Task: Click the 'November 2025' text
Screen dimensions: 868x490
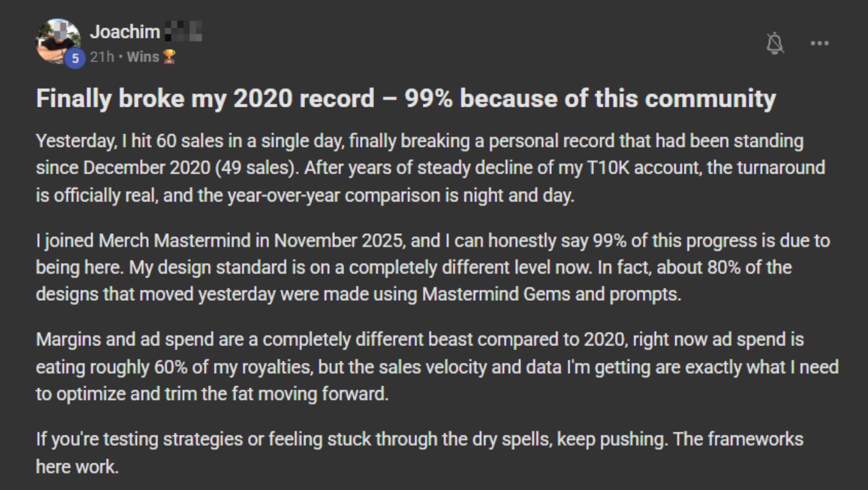Action: click(338, 241)
